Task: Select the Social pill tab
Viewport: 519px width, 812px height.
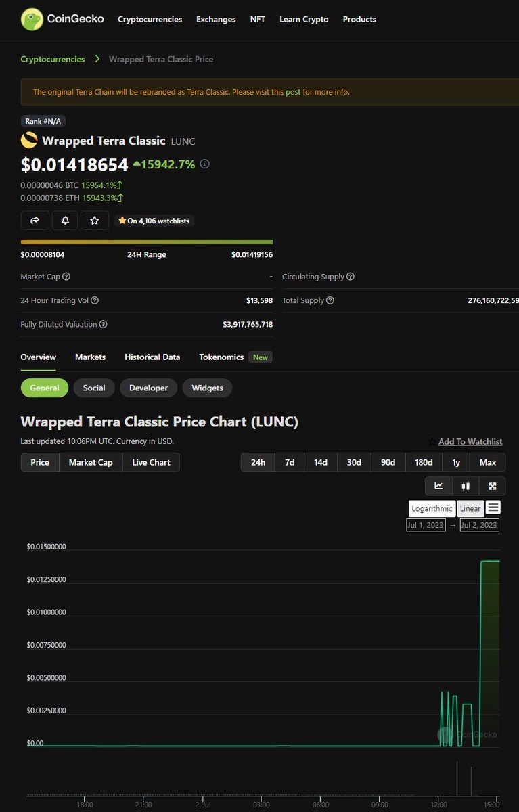Action: coord(94,388)
